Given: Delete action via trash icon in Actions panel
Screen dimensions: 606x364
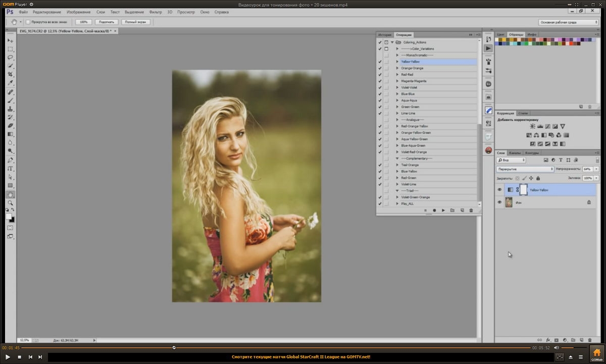Looking at the screenshot, I should tap(471, 210).
